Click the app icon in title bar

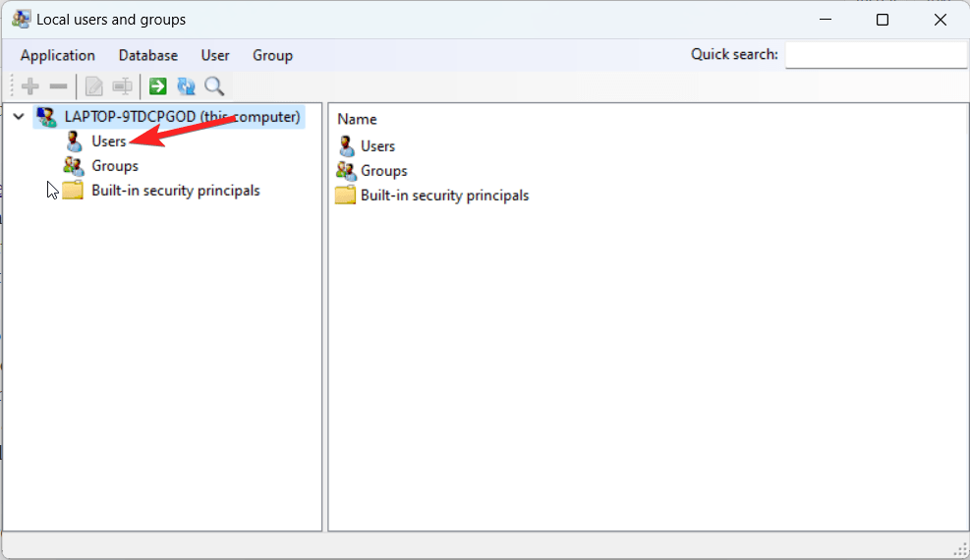pyautogui.click(x=21, y=20)
